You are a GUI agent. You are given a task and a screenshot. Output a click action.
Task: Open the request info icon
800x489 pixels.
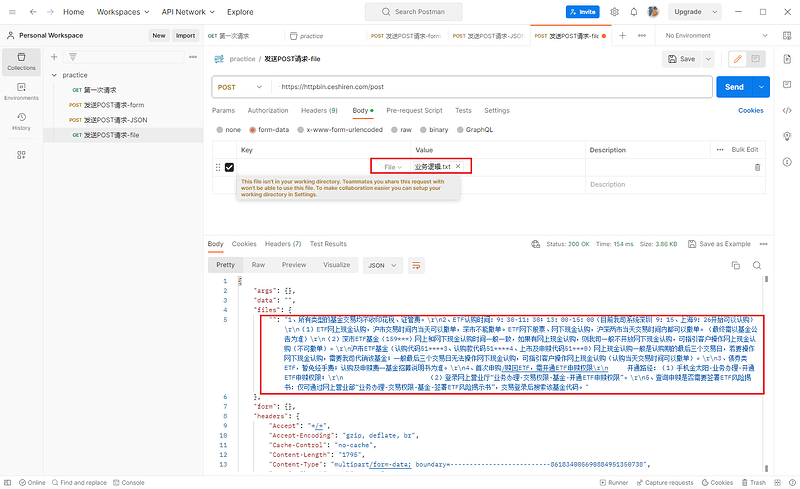pyautogui.click(x=787, y=162)
